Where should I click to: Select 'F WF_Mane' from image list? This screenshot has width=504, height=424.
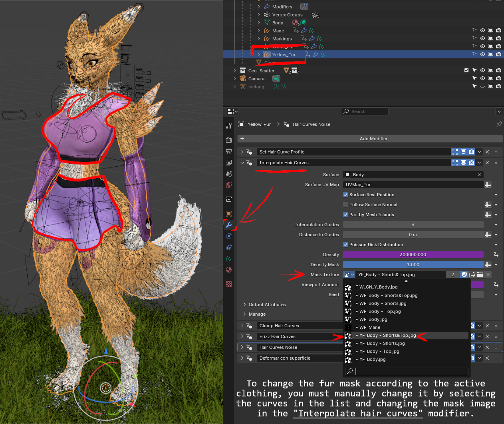pyautogui.click(x=407, y=327)
